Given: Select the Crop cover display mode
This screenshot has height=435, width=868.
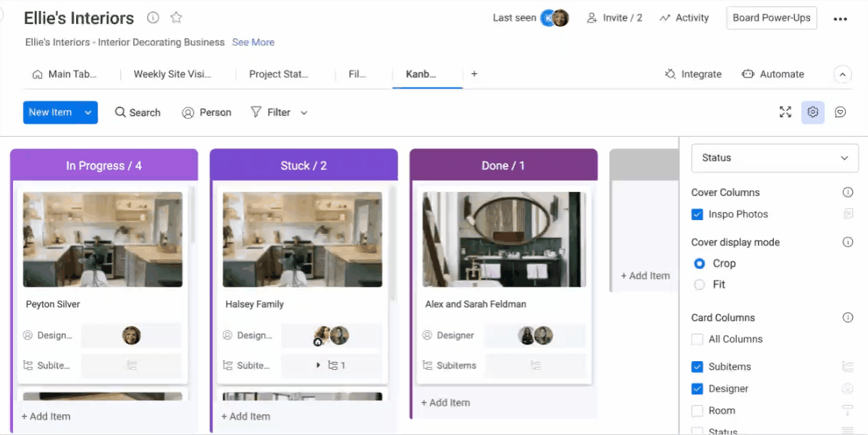Looking at the screenshot, I should pyautogui.click(x=700, y=263).
